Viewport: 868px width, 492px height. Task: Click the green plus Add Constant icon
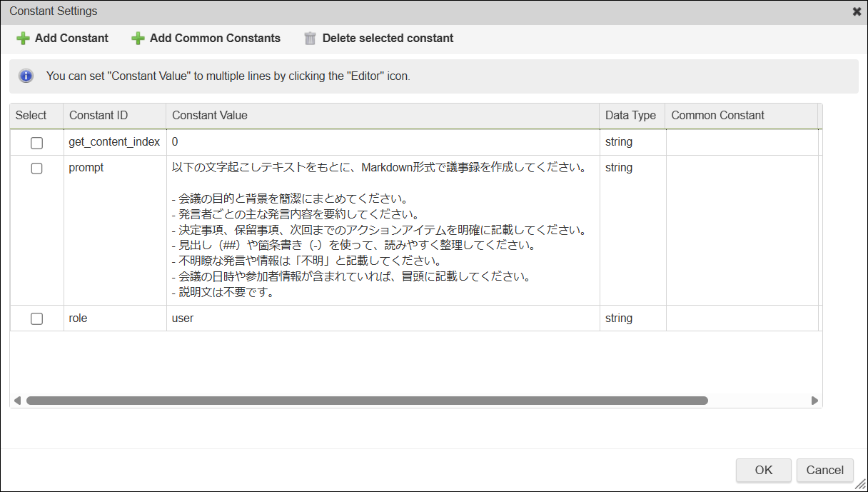(23, 39)
